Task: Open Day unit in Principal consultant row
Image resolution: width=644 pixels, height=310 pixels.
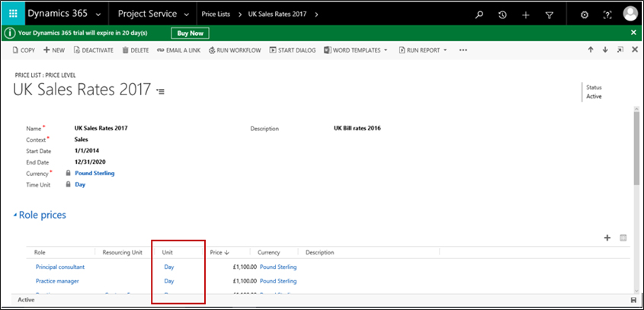Action: tap(168, 267)
